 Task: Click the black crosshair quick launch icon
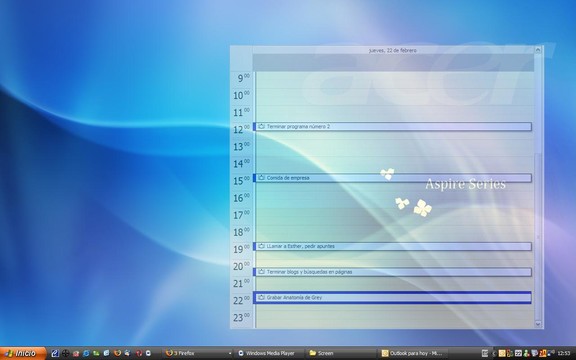[65, 353]
